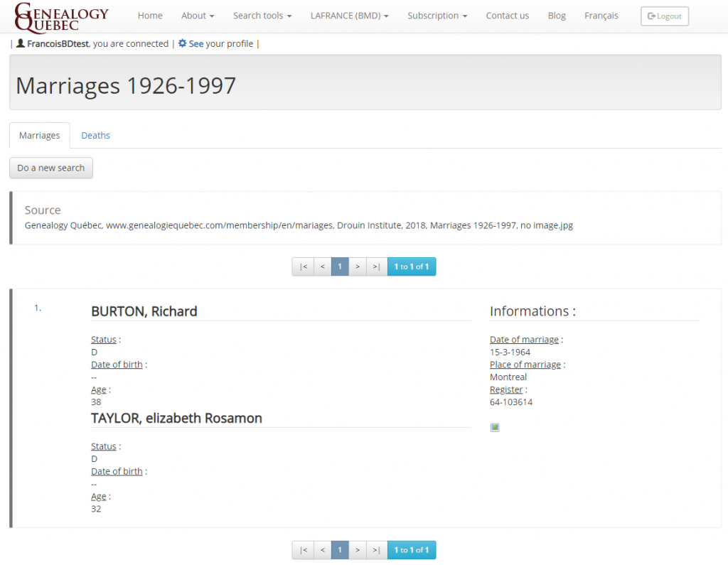Click Status label under BURTON, Richard

104,340
